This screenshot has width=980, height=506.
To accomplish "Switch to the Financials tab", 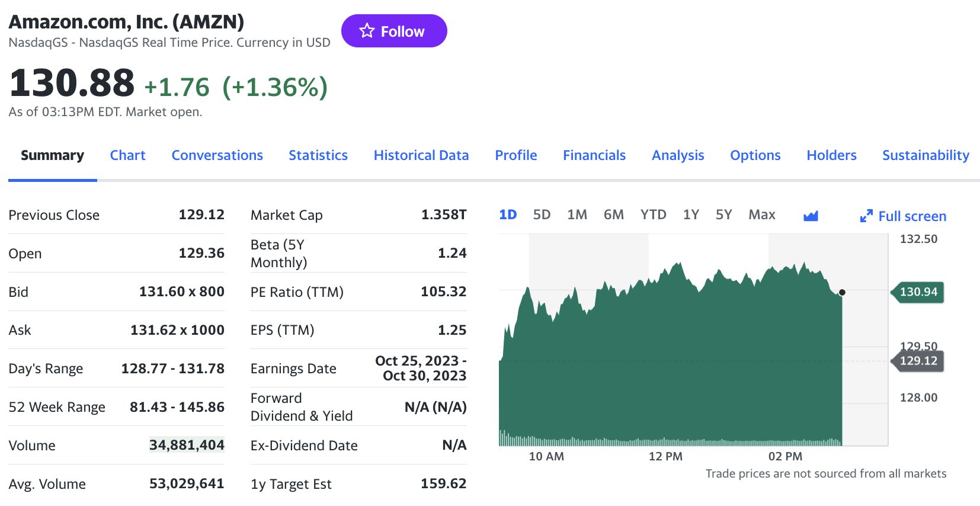I will 594,155.
